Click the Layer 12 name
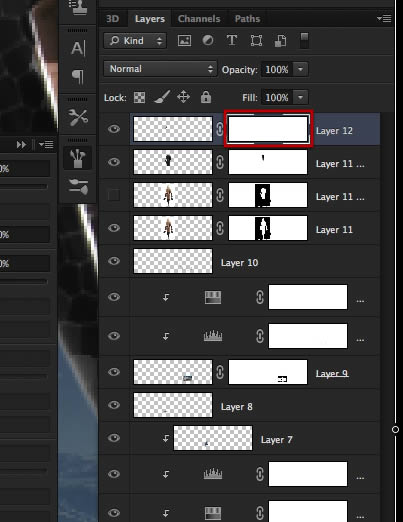403x522 pixels. pyautogui.click(x=334, y=131)
